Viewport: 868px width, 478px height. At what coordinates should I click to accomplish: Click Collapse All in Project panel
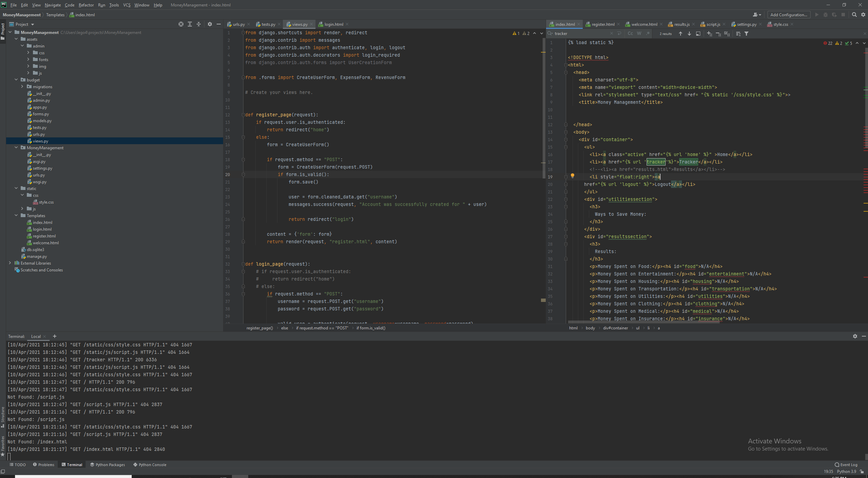click(x=199, y=24)
